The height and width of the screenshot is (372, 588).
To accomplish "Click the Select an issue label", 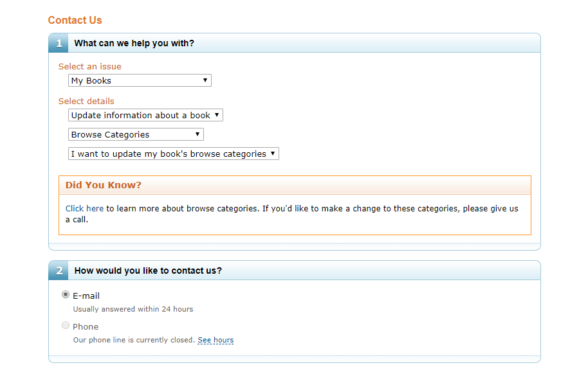I will [89, 67].
